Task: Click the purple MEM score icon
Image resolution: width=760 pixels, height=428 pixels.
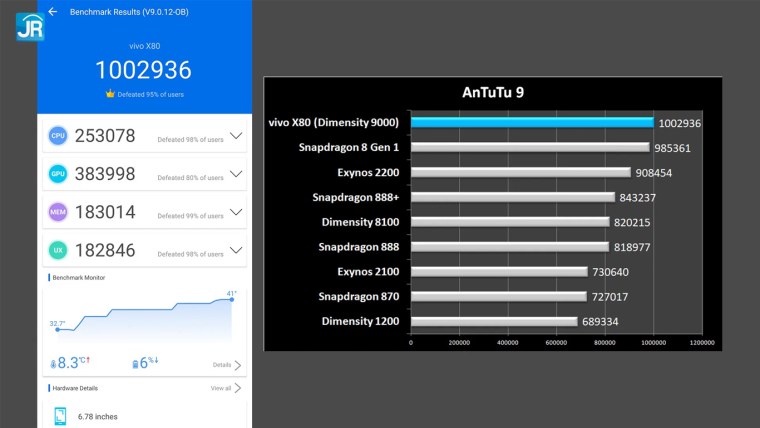Action: (x=58, y=212)
